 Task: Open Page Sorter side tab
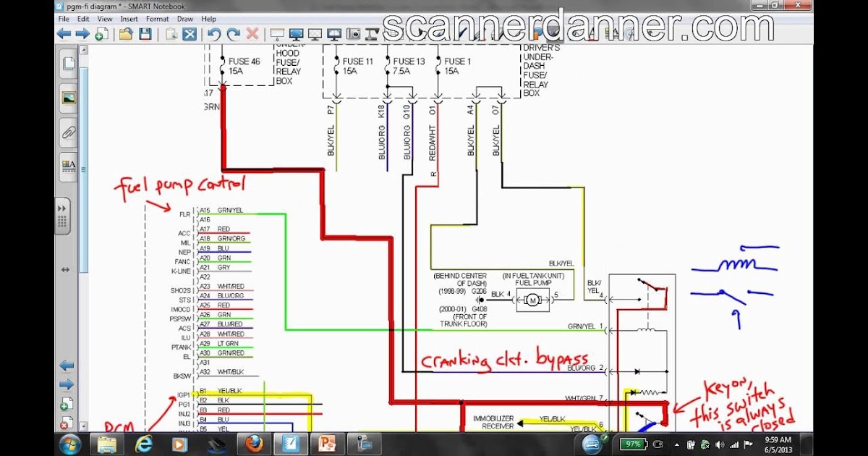(x=69, y=64)
